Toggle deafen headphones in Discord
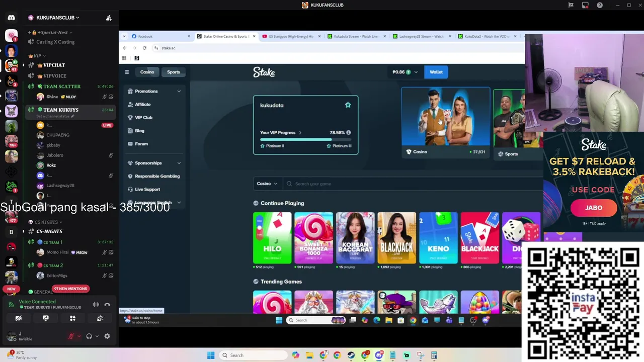The width and height of the screenshot is (644, 362). pos(89,336)
